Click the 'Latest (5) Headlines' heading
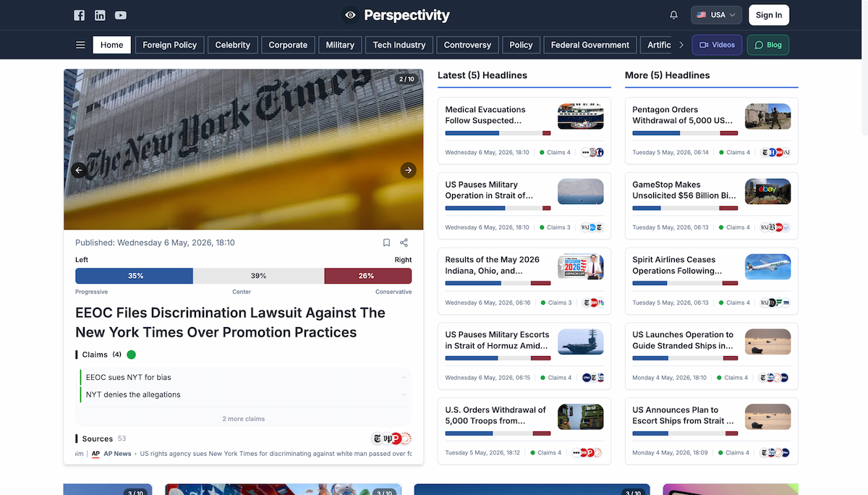 482,75
